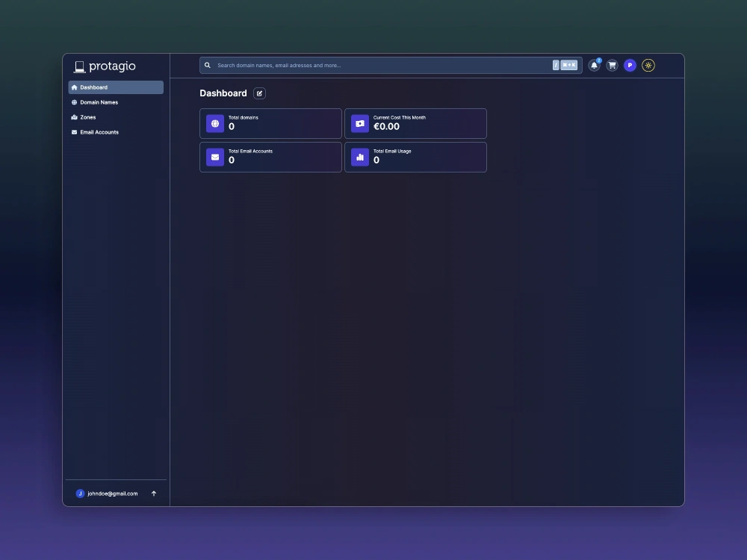Click the notification count badge

pyautogui.click(x=599, y=60)
